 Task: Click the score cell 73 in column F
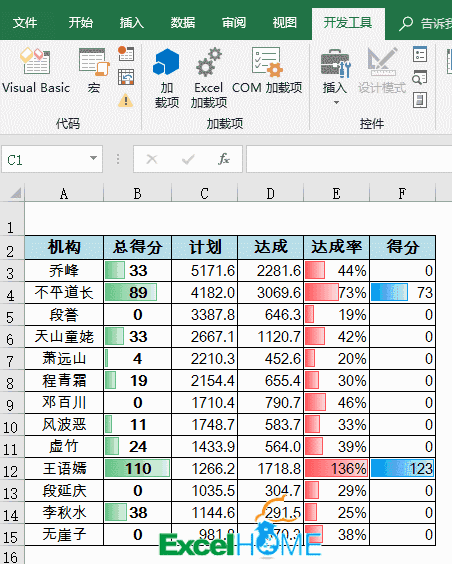click(x=402, y=292)
